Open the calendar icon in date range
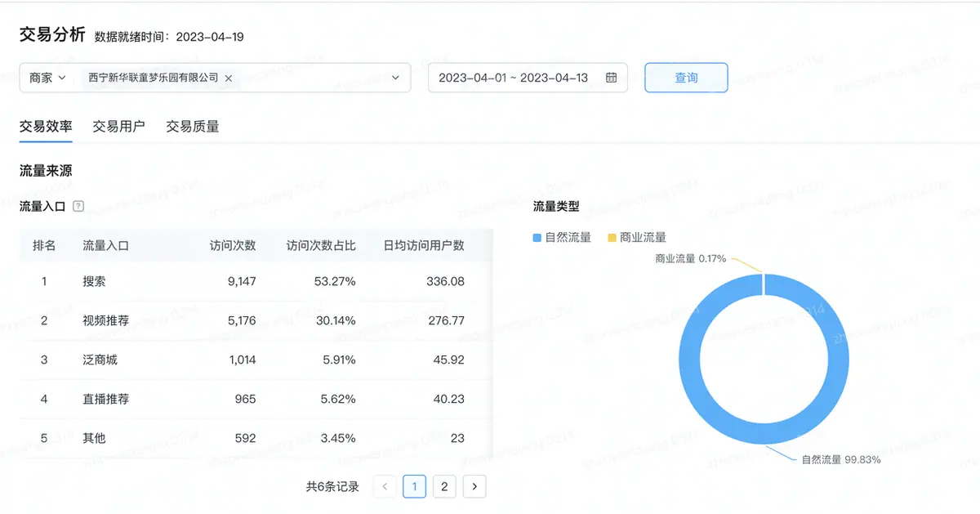 tap(611, 78)
